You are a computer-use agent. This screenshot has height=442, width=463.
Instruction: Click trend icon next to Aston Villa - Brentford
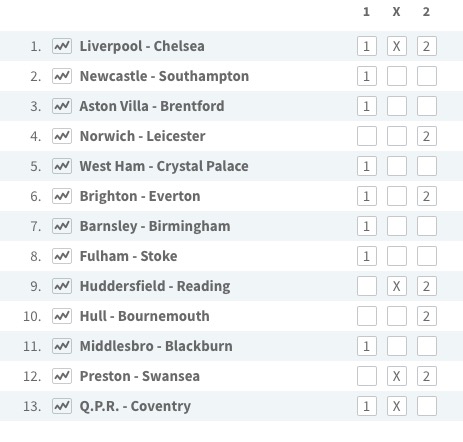coord(62,106)
